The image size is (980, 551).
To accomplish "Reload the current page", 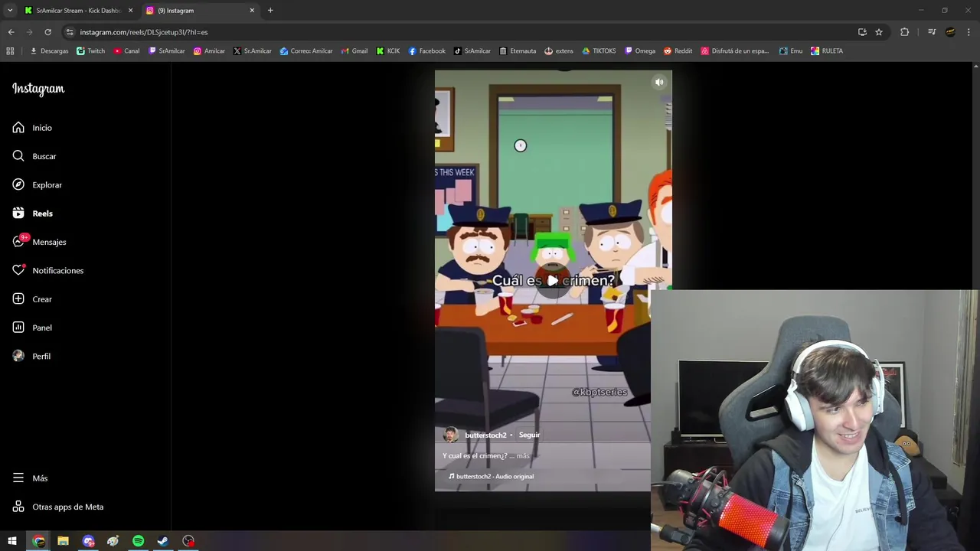I will [47, 32].
